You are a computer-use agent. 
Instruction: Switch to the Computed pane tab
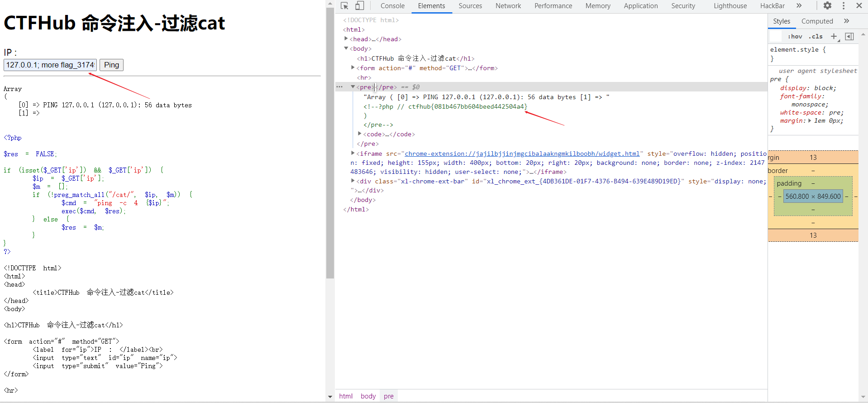coord(817,21)
